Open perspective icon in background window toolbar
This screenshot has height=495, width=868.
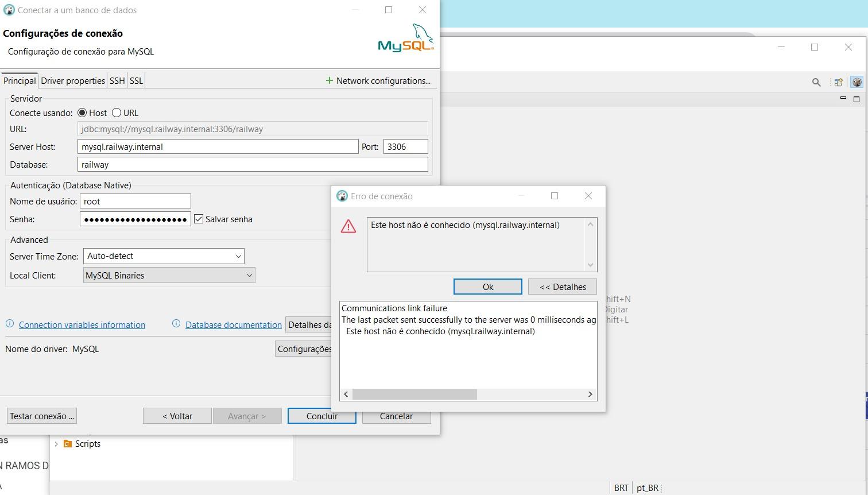[x=838, y=82]
